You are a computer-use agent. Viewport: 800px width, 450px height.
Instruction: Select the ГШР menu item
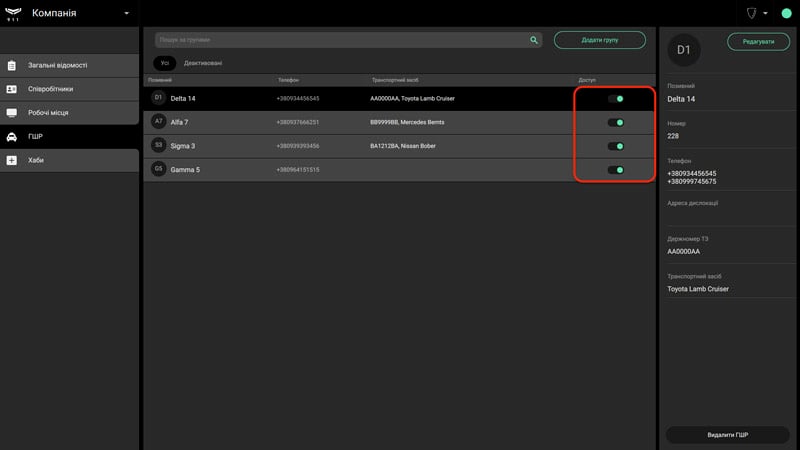[x=69, y=136]
